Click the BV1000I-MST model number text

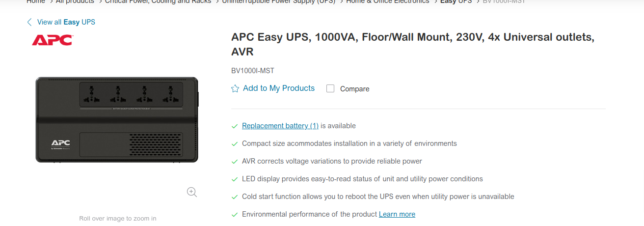click(253, 71)
